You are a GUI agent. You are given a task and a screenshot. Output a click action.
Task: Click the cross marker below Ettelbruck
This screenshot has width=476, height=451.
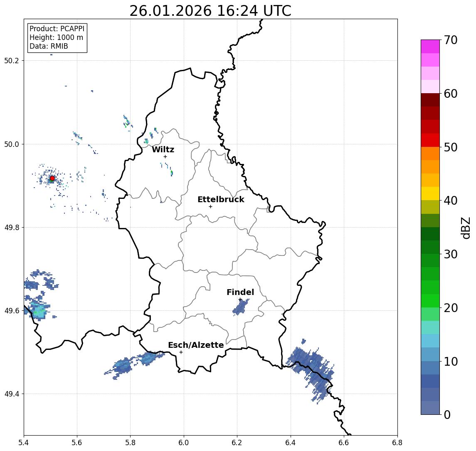pyautogui.click(x=210, y=207)
